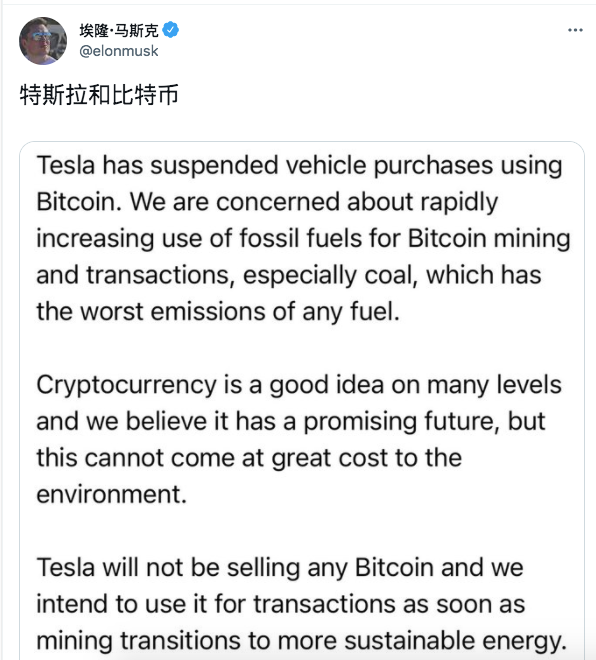Click the word Cryptocurrency in the statement
The image size is (596, 660).
coord(126,386)
